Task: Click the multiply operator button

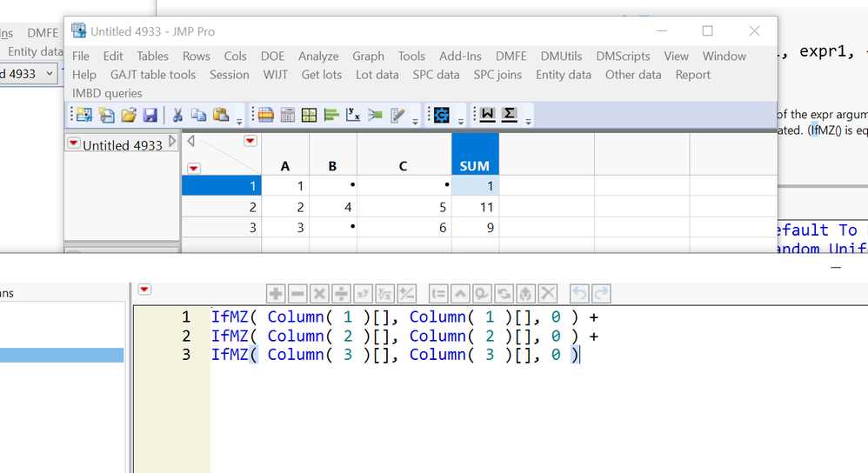Action: tap(319, 294)
